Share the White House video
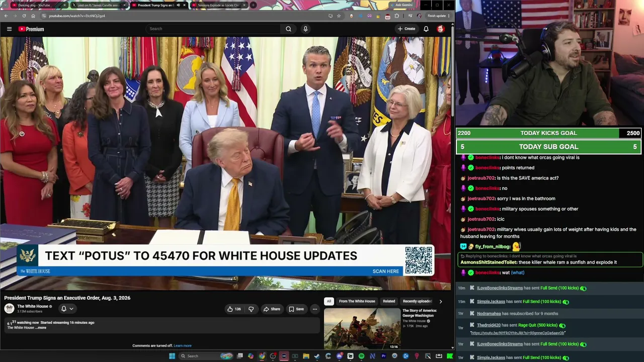644x362 pixels. click(x=272, y=309)
